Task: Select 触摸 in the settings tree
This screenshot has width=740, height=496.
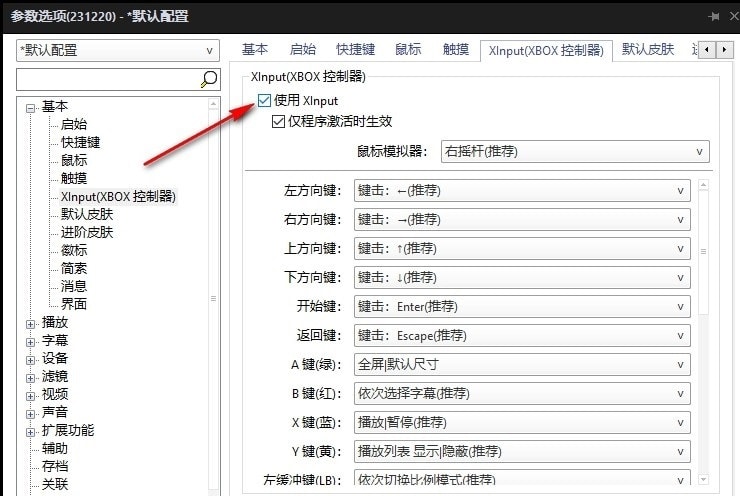Action: [74, 178]
